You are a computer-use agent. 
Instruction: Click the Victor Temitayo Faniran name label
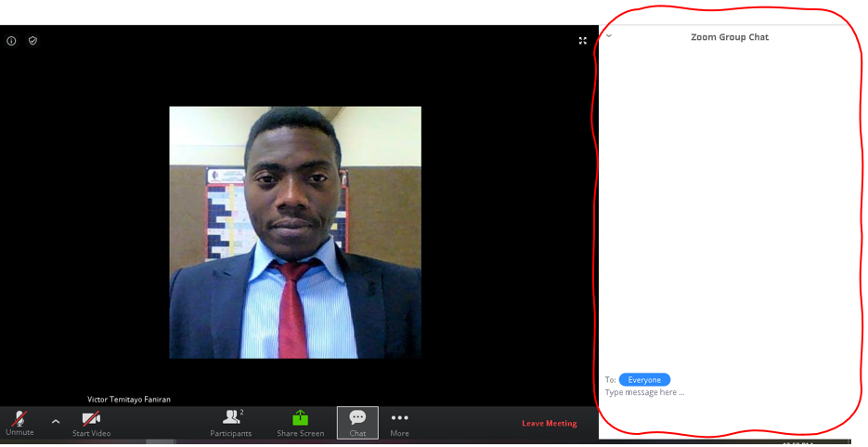[129, 399]
